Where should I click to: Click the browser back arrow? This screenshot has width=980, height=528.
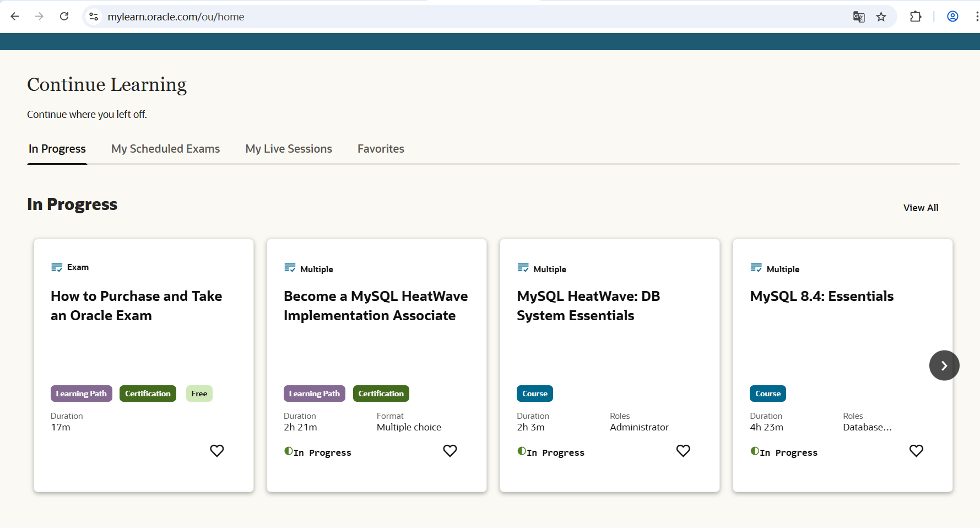(x=15, y=17)
